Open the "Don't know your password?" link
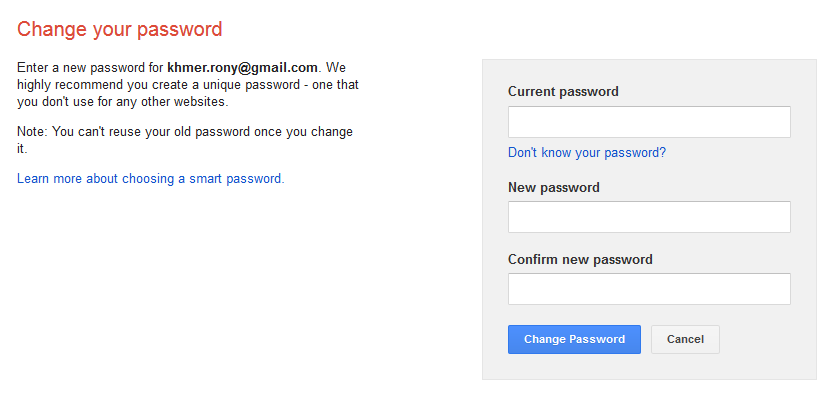The height and width of the screenshot is (418, 833). 586,153
